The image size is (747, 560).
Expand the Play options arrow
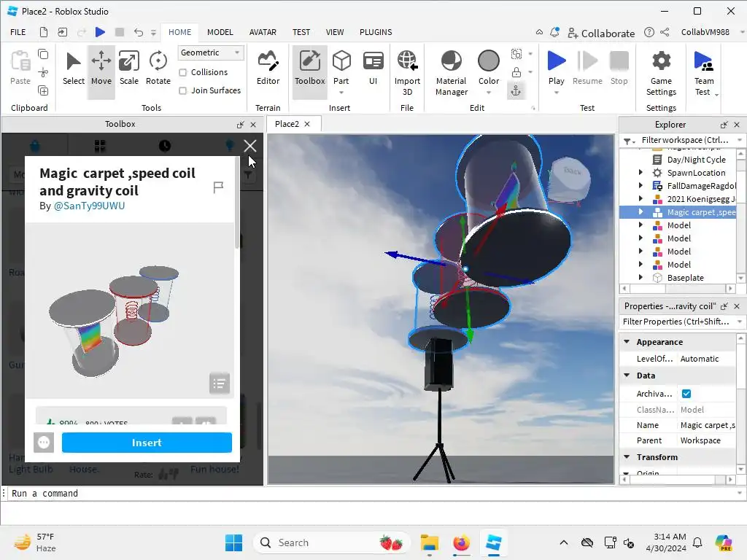556,93
